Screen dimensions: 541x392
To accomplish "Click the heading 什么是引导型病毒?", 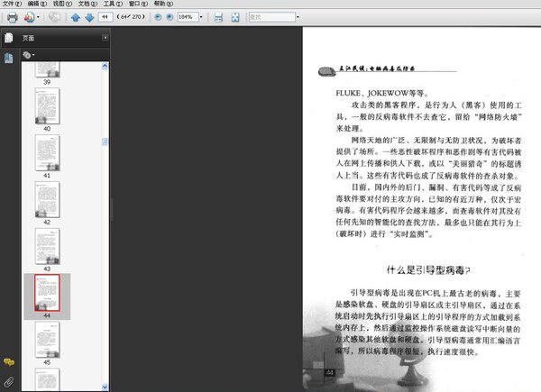I will pos(428,270).
